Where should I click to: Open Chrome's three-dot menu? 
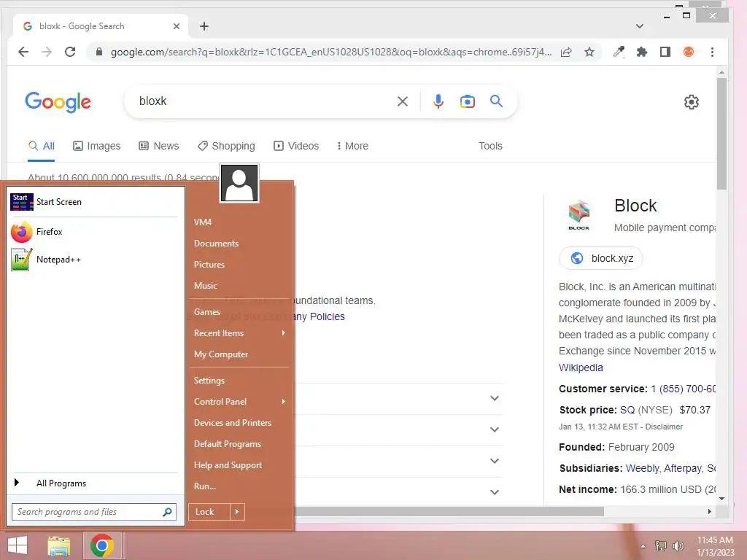(712, 52)
